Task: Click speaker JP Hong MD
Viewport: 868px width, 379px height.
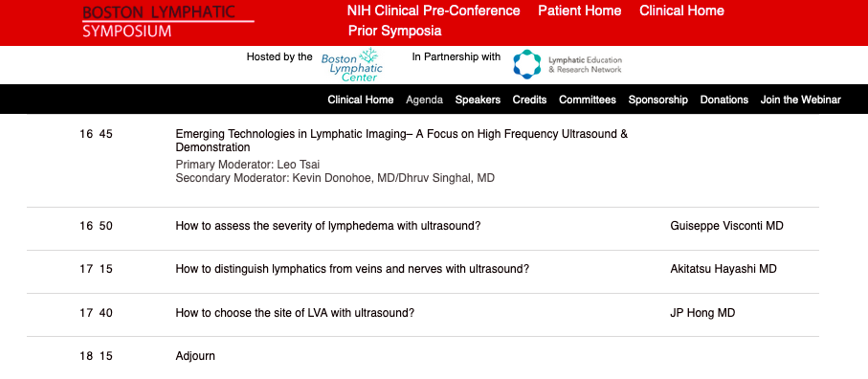Action: click(x=702, y=313)
